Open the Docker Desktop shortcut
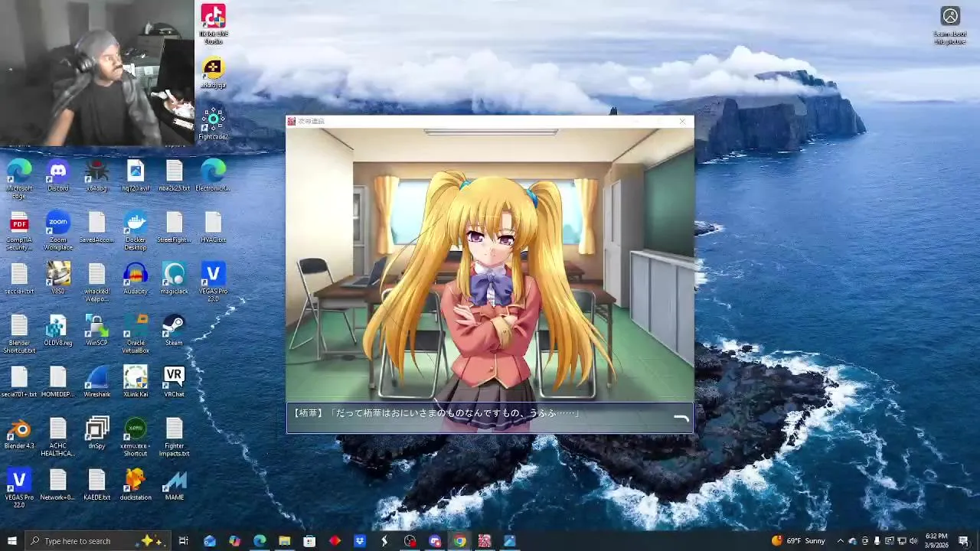 pos(136,232)
